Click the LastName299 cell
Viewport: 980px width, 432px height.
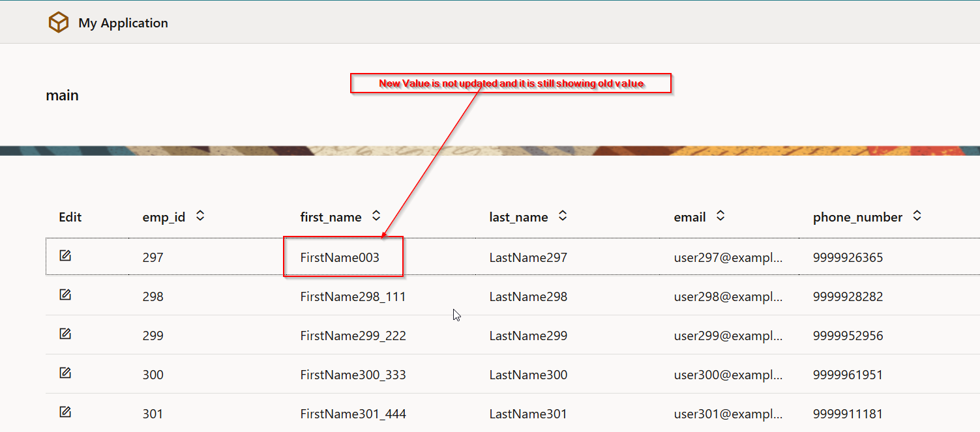[528, 336]
